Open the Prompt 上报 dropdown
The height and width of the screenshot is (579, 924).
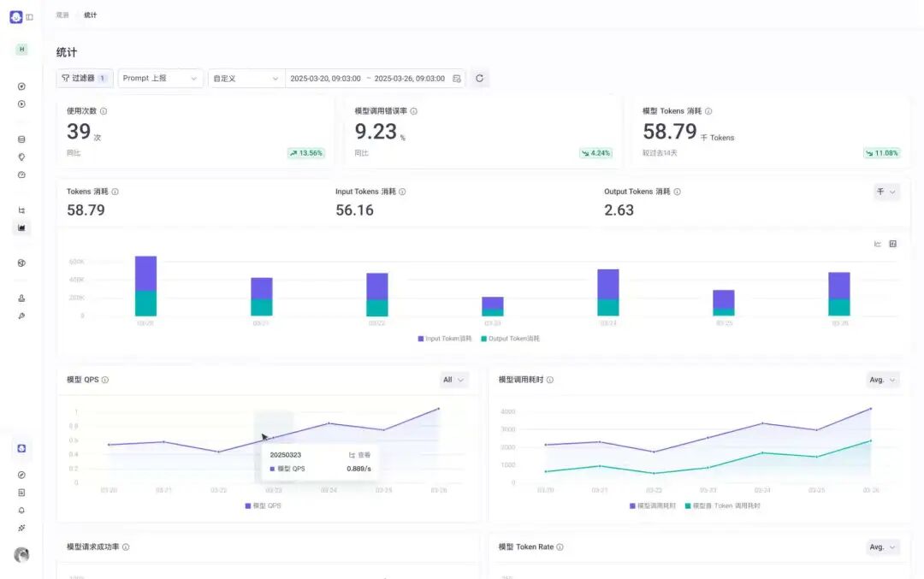(160, 79)
